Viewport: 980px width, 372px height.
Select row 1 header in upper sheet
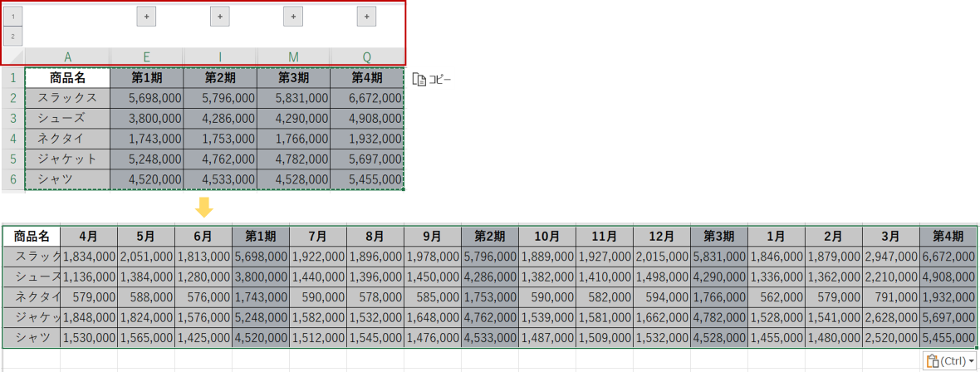click(x=13, y=78)
